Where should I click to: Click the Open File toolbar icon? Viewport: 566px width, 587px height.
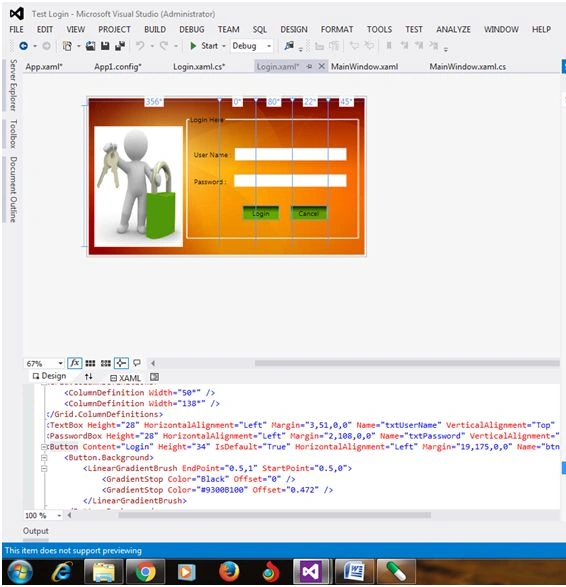tap(90, 46)
